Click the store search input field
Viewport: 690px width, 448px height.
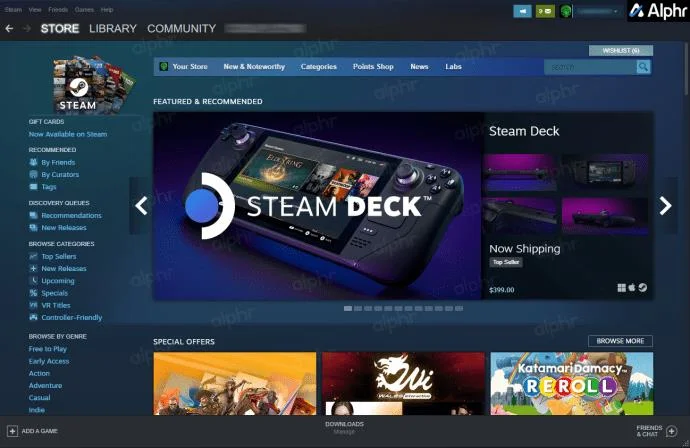click(590, 67)
